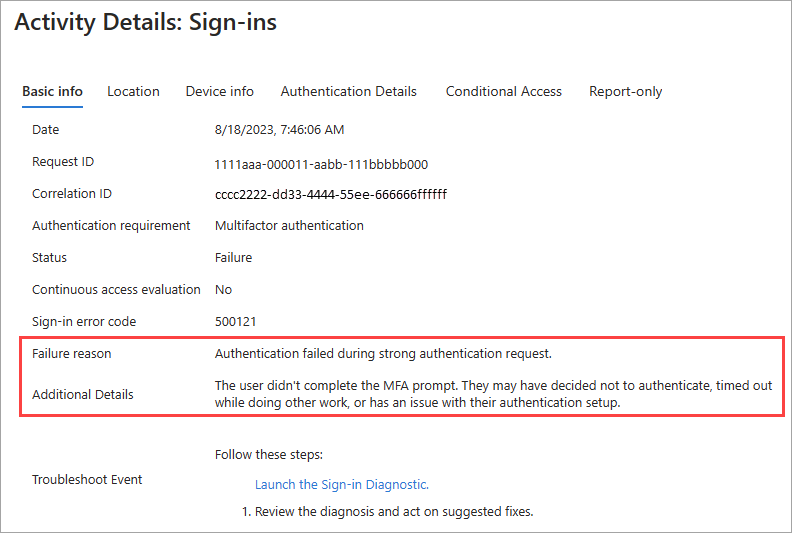Click the Review the diagnosis step text
The height and width of the screenshot is (533, 792).
coord(394,512)
